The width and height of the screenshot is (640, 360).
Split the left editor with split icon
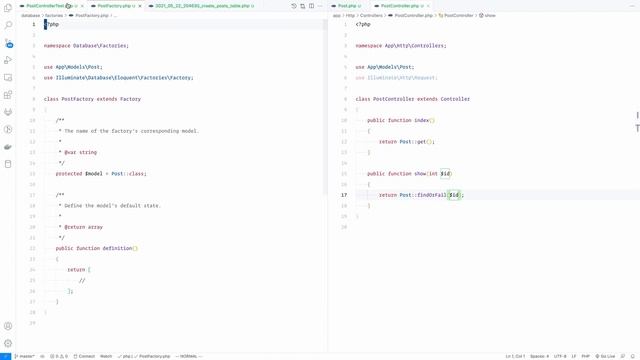[311, 6]
